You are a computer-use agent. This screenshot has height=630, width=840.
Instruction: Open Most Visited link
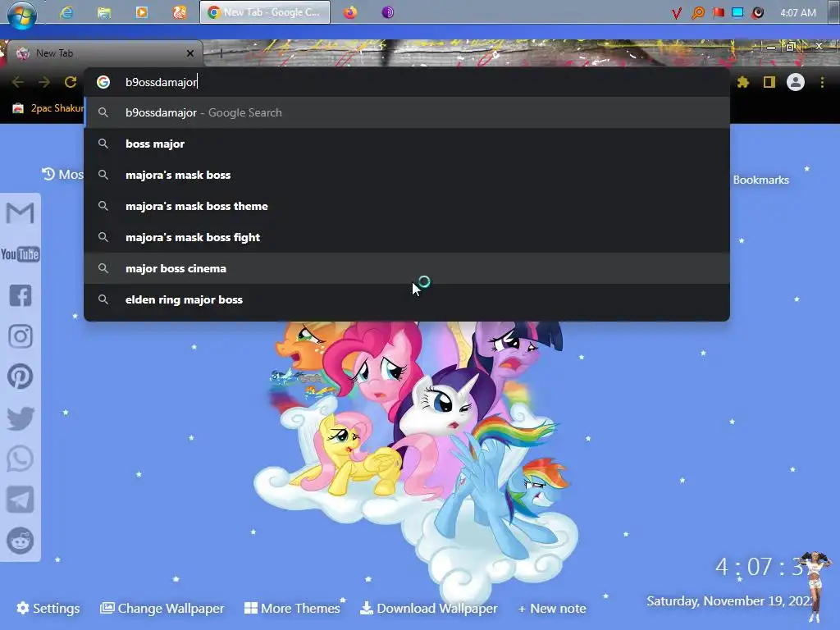(62, 174)
